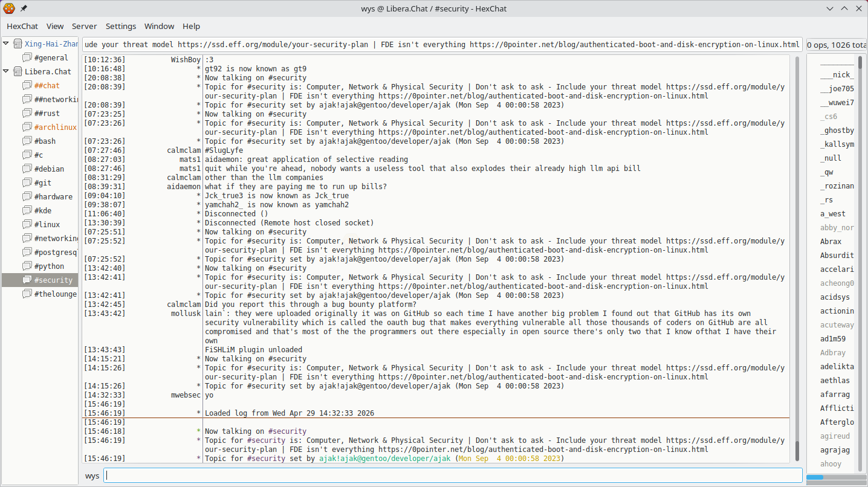Click the channel icon next to #debian
This screenshot has height=487, width=868.
(27, 169)
